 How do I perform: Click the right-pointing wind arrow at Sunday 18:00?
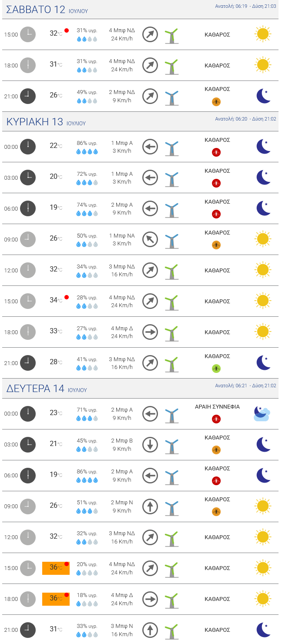(x=150, y=332)
